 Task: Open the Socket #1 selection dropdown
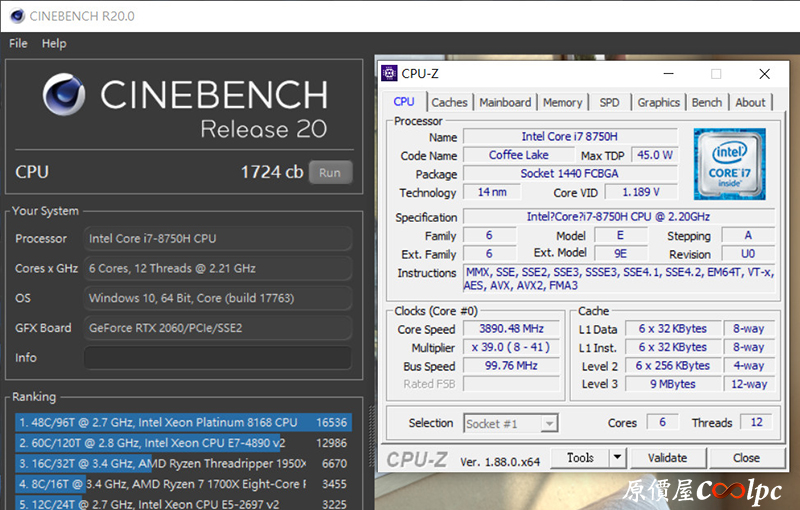click(x=511, y=423)
